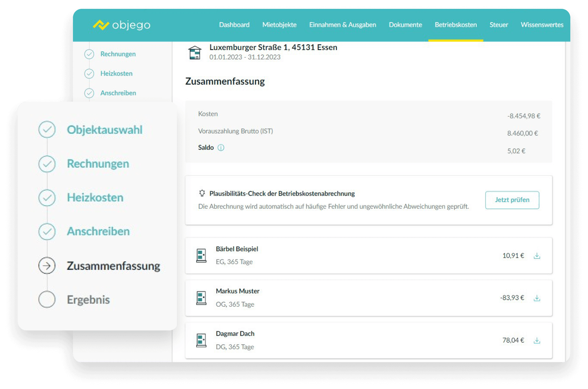Select the empty Ergebnis step circle
This screenshot has height=389, width=588.
tap(47, 299)
